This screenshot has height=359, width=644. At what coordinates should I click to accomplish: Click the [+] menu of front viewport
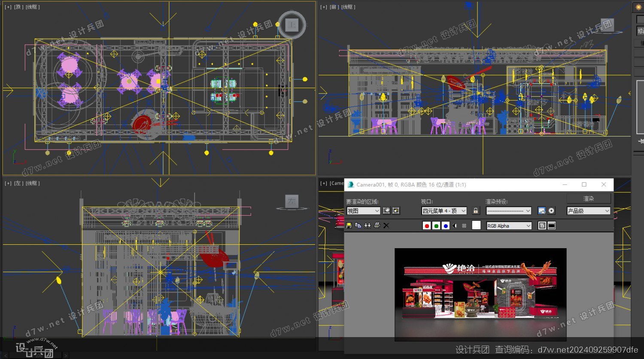tap(324, 7)
